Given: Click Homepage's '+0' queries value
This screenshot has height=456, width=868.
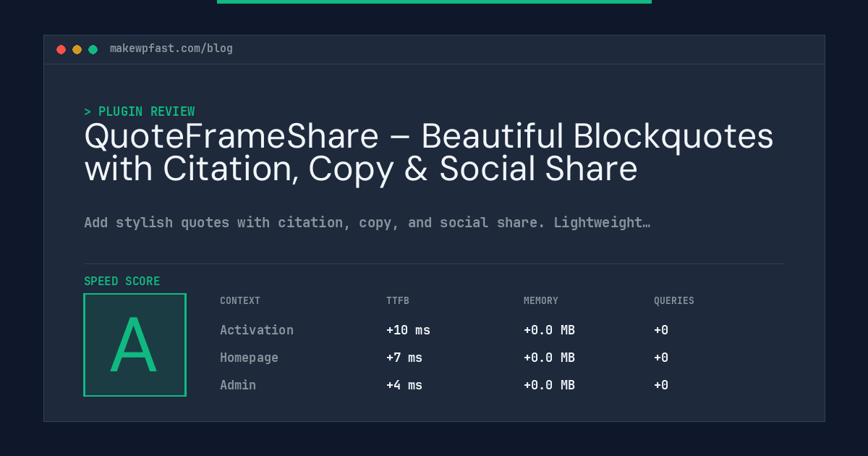Looking at the screenshot, I should click(661, 358).
